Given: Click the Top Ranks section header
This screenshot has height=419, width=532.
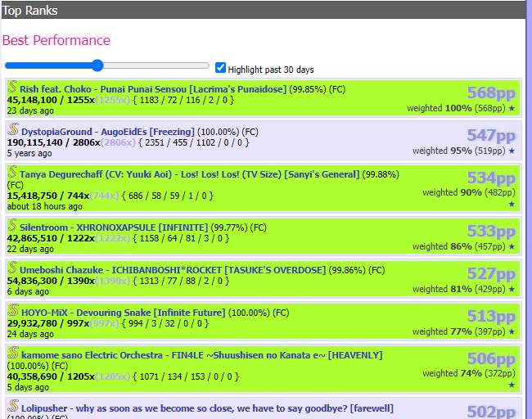Looking at the screenshot, I should (264, 10).
